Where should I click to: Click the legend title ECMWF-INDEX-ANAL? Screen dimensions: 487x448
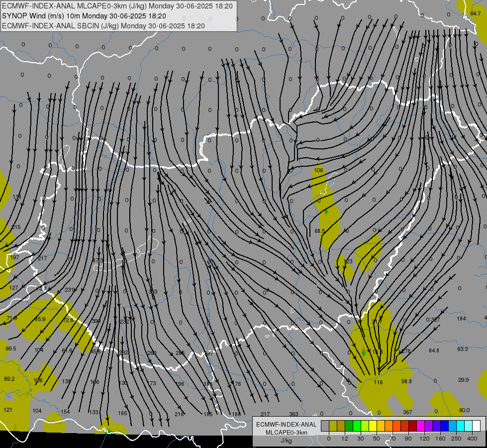(x=287, y=425)
